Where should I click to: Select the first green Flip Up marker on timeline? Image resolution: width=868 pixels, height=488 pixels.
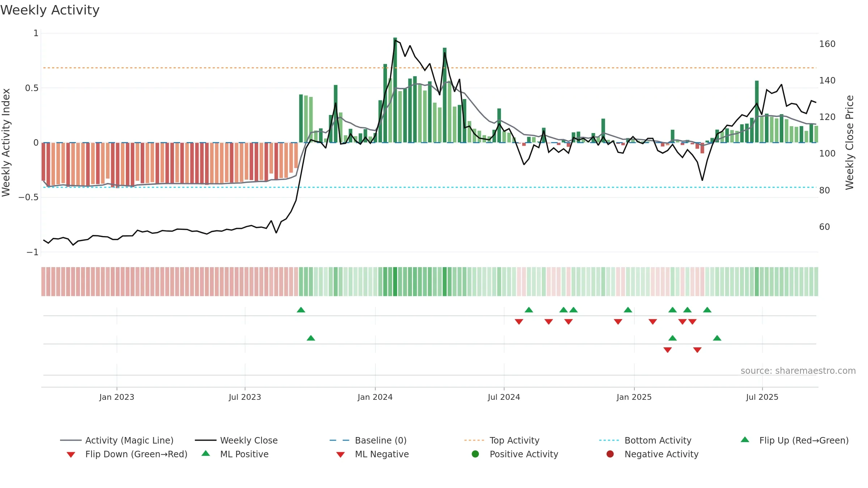pos(301,310)
